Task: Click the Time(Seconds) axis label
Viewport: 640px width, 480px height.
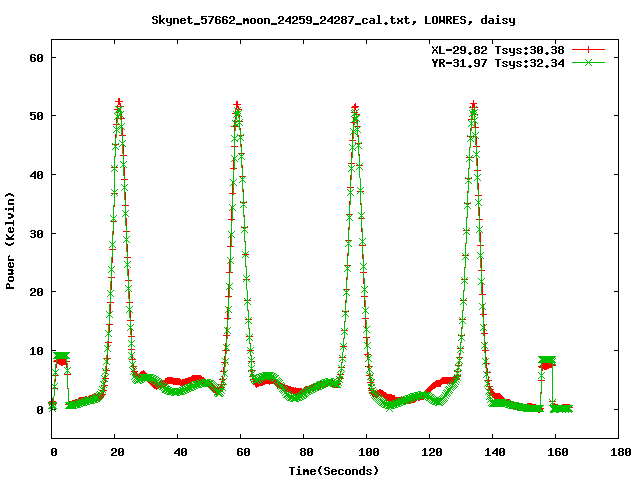Action: point(334,471)
